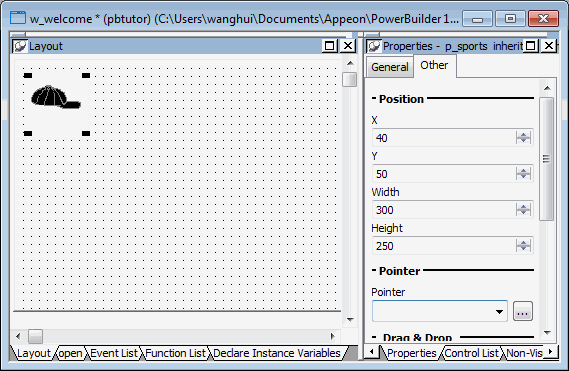The height and width of the screenshot is (371, 569).
Task: Minimize the w_welcome window
Action: click(478, 19)
